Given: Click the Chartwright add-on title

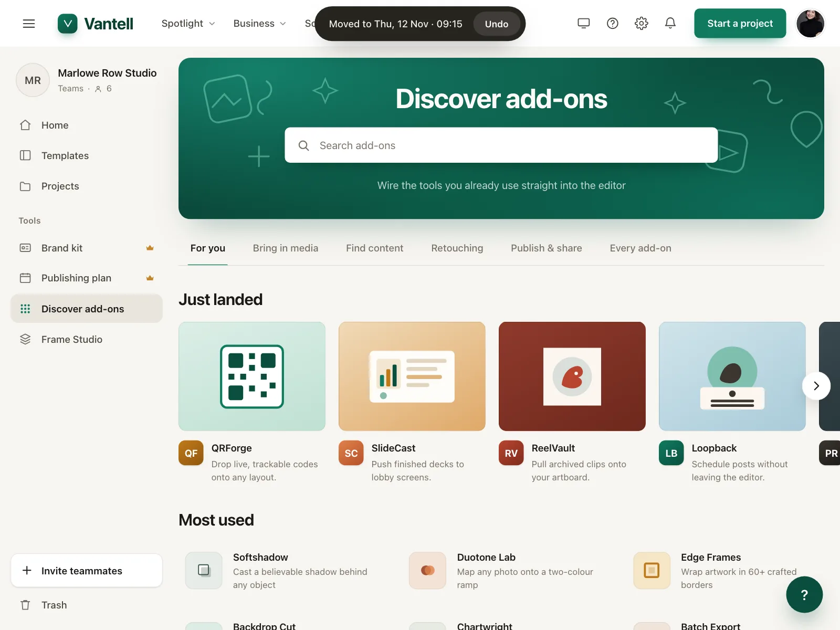Looking at the screenshot, I should 485,626.
